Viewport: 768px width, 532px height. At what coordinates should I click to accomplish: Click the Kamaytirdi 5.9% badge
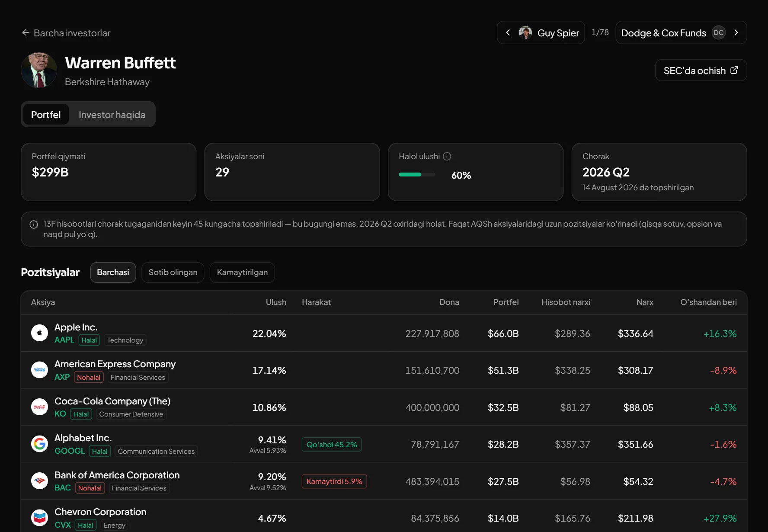click(334, 481)
